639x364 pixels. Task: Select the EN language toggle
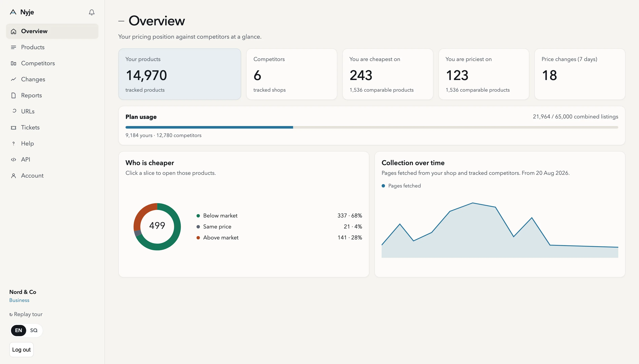19,330
